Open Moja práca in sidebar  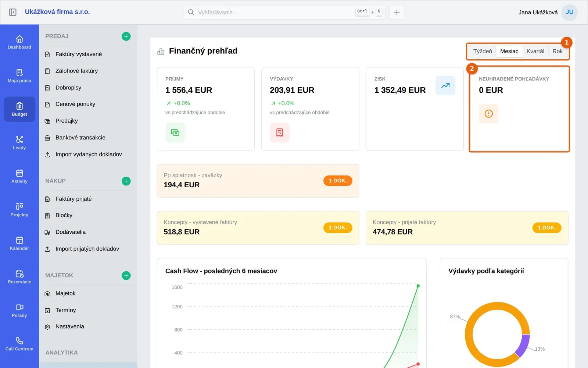pos(19,76)
